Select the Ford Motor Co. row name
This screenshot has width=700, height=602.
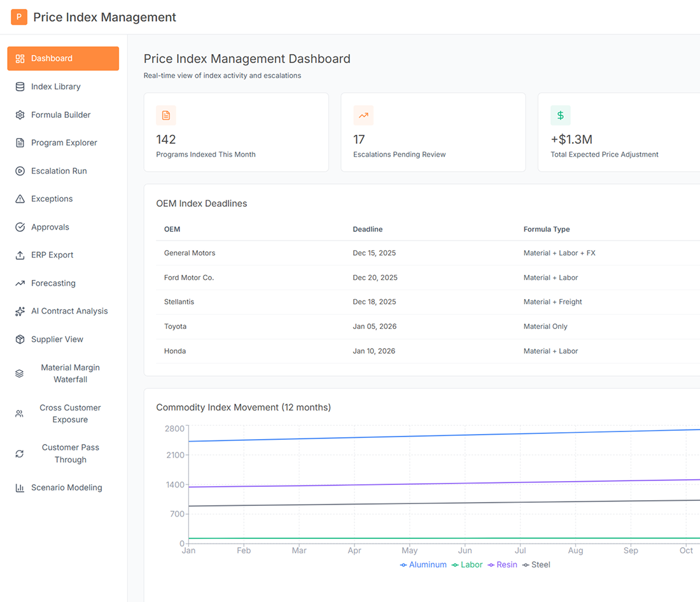[189, 278]
